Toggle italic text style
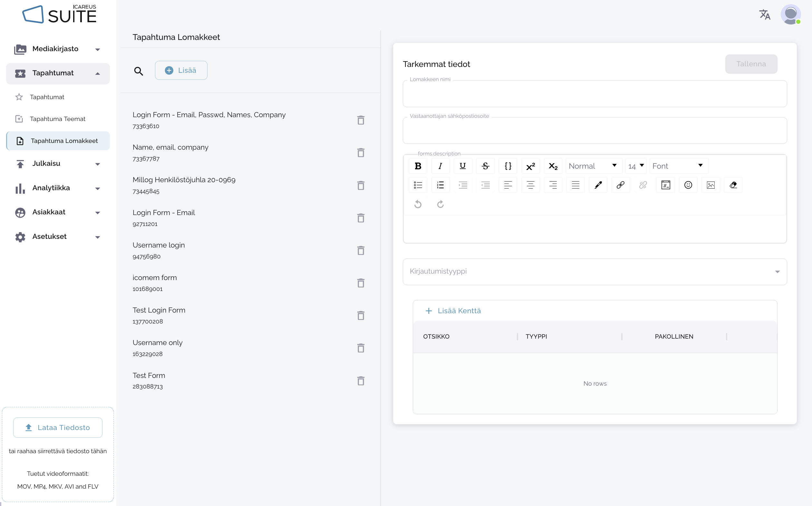The image size is (812, 506). pos(440,166)
